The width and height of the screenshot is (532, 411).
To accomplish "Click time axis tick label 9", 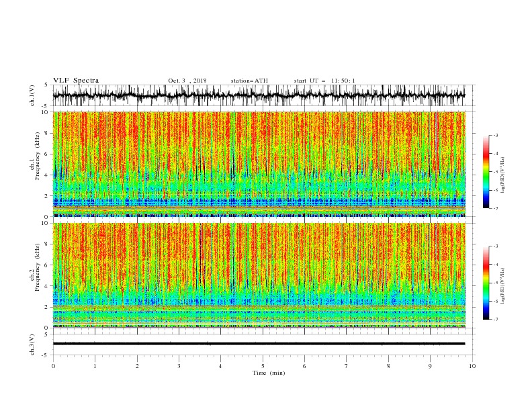I will [430, 366].
